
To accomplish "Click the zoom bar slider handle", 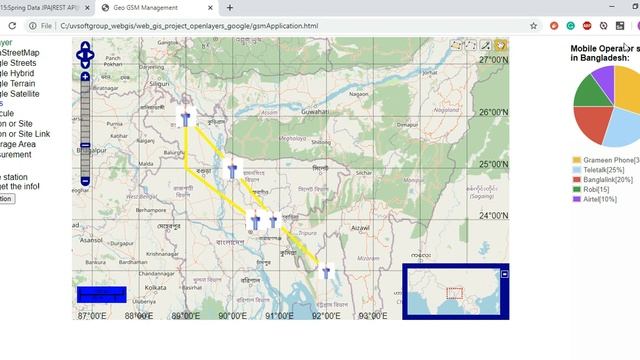I will tap(85, 145).
